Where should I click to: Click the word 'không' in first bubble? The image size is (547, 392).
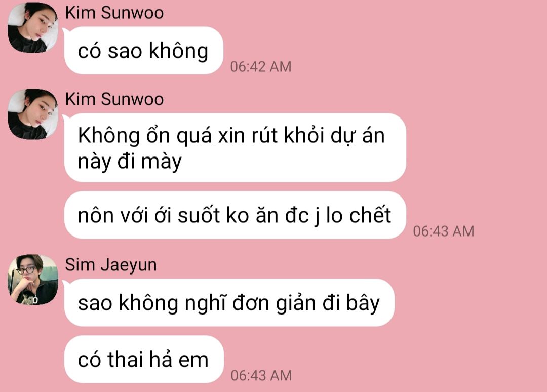click(178, 51)
